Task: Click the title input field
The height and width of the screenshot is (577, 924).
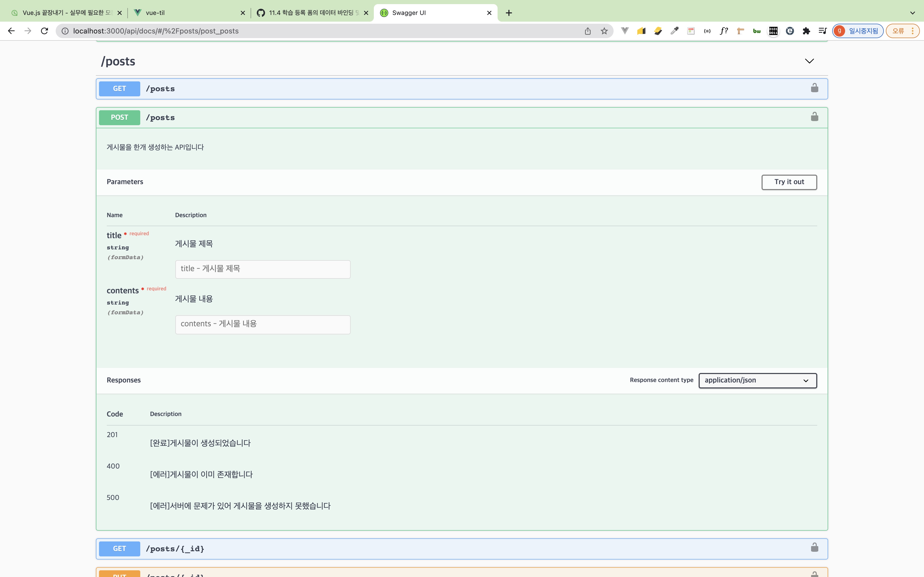Action: point(263,269)
